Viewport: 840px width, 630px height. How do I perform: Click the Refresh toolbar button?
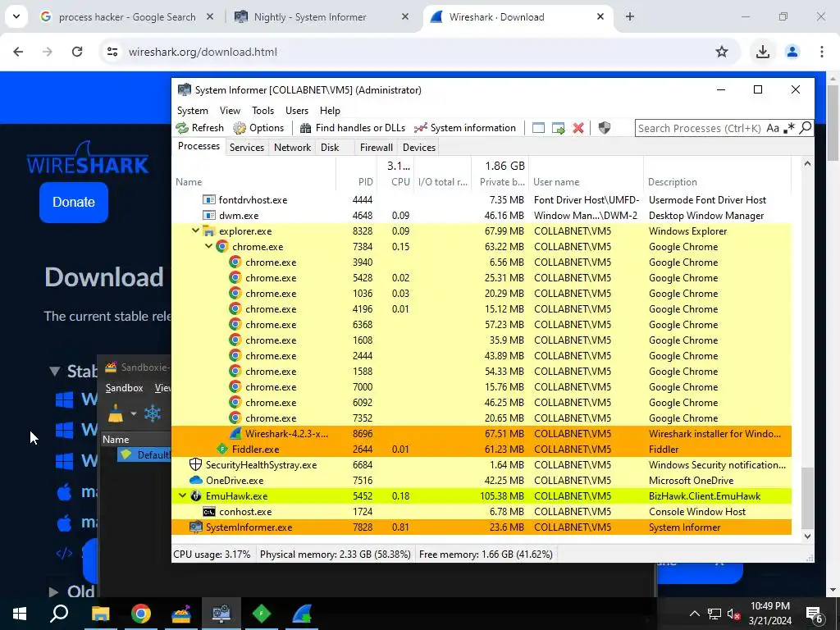[200, 127]
